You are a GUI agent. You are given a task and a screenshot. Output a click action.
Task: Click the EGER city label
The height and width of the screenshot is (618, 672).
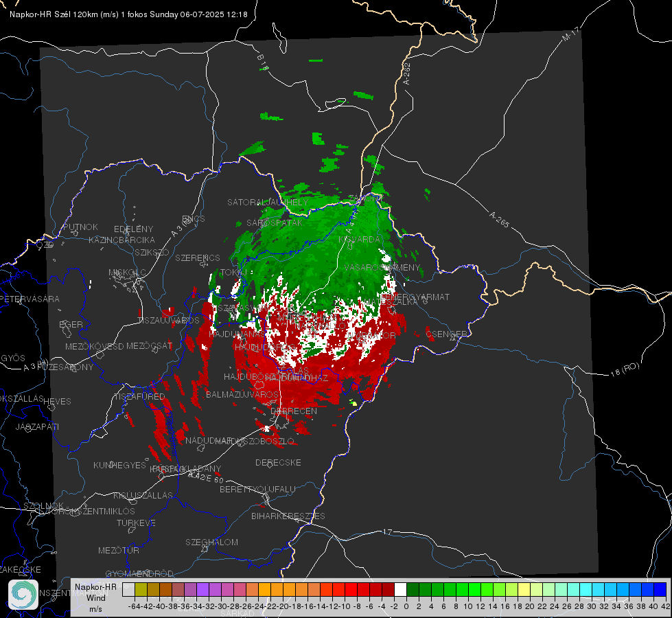[x=71, y=324]
